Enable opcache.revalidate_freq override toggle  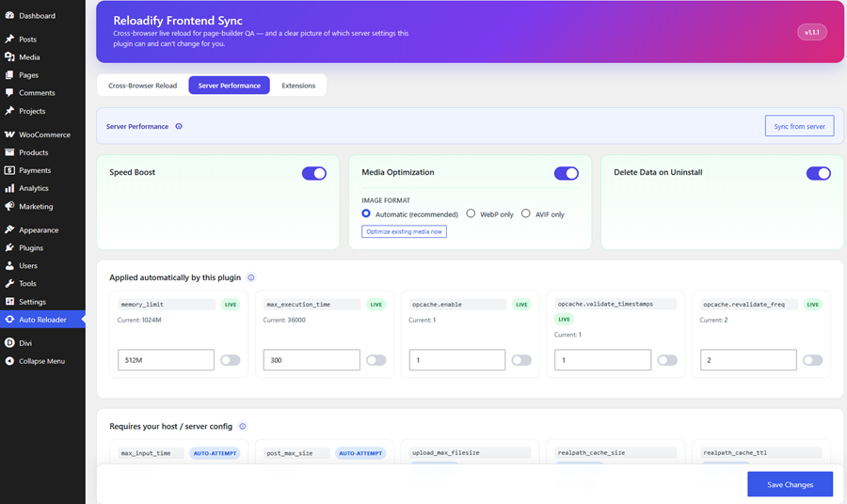[x=812, y=360]
